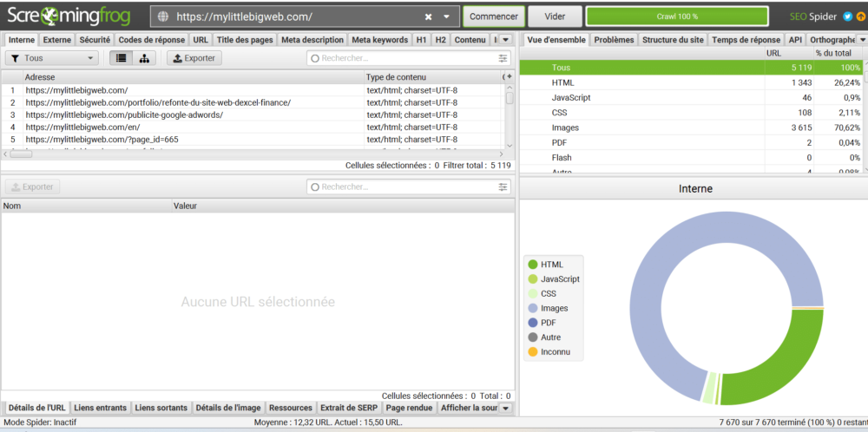Open the Structure du site tab

coord(673,40)
